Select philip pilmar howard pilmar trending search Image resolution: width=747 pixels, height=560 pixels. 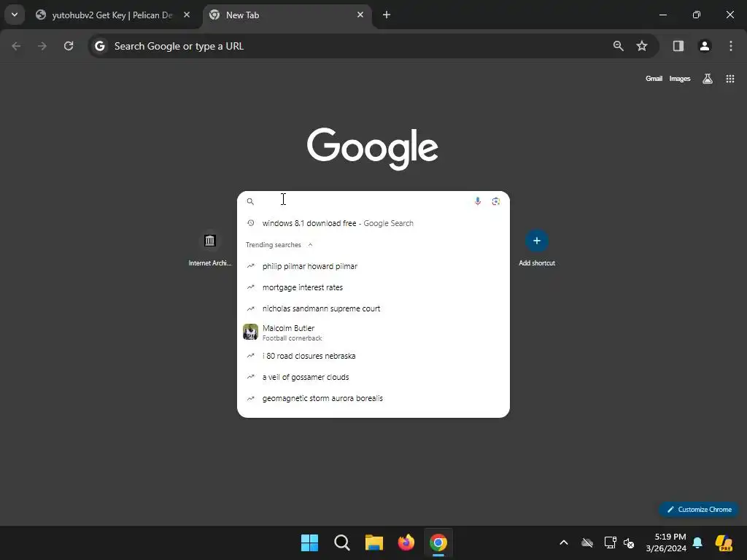tap(373, 266)
